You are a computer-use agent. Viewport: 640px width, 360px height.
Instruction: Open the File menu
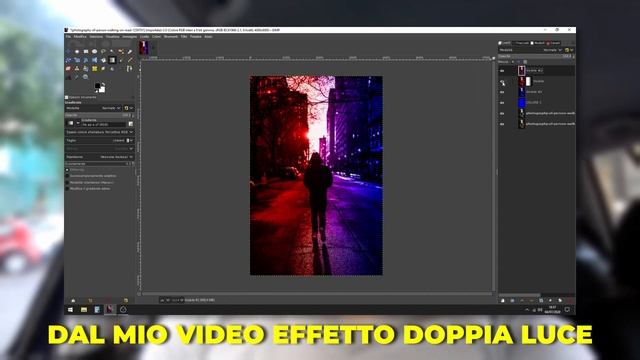coord(68,36)
